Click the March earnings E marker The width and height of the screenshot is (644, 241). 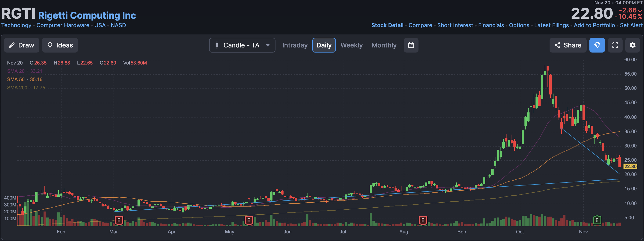pyautogui.click(x=119, y=220)
